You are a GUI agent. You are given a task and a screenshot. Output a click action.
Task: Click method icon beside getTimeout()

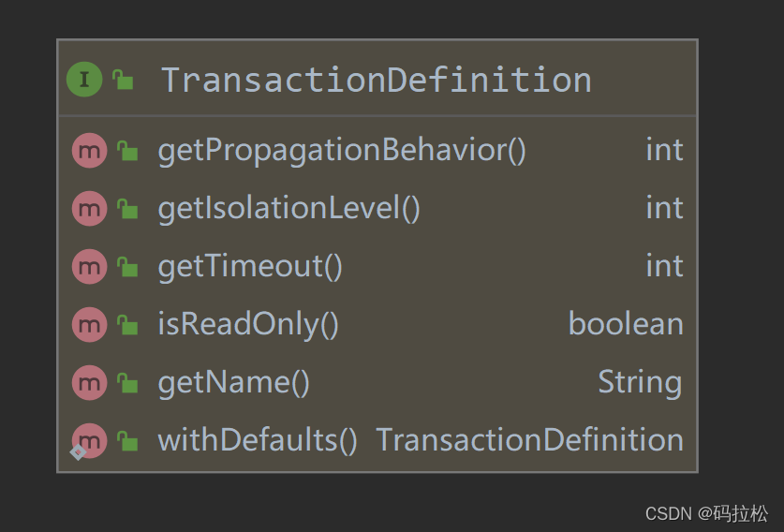90,266
